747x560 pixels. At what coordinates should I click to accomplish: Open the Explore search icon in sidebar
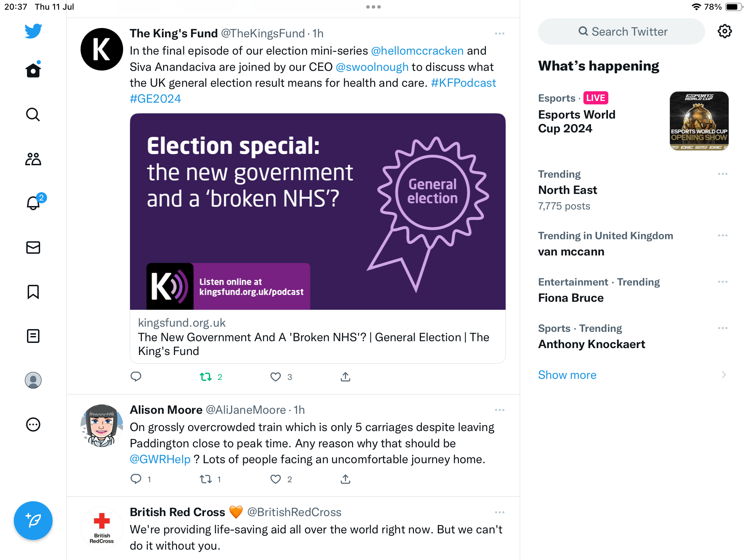point(33,115)
